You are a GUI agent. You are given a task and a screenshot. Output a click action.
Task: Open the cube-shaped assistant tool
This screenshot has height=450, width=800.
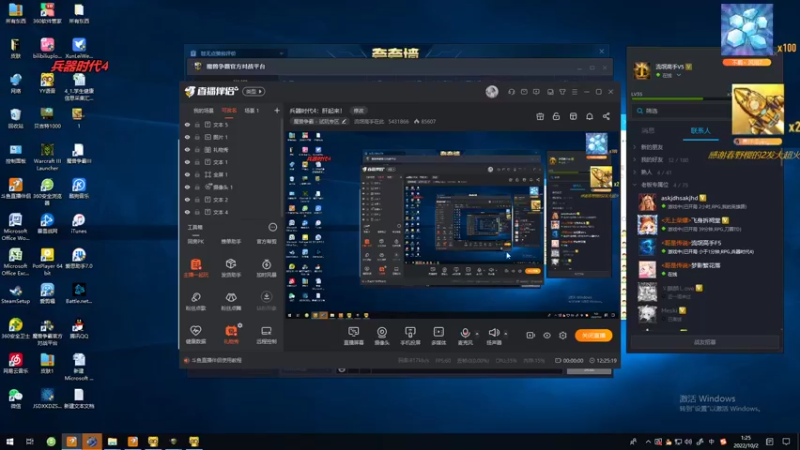[x=231, y=267]
